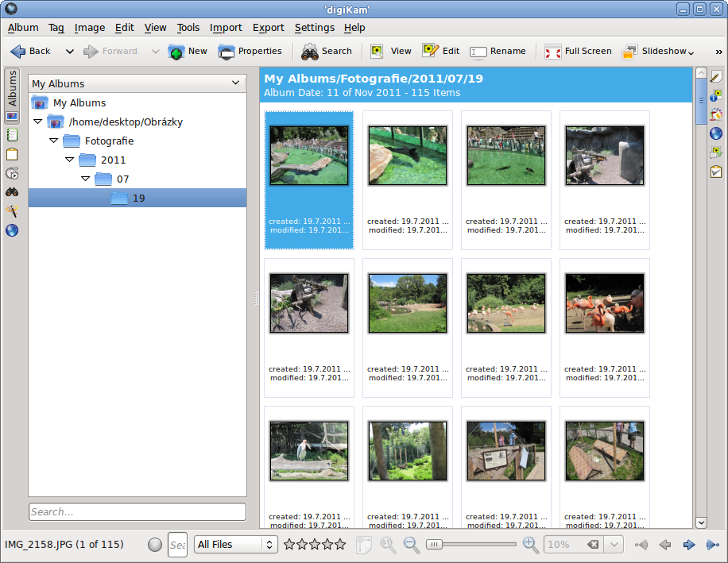The width and height of the screenshot is (728, 563).
Task: Go to the next image arrow
Action: tap(689, 545)
